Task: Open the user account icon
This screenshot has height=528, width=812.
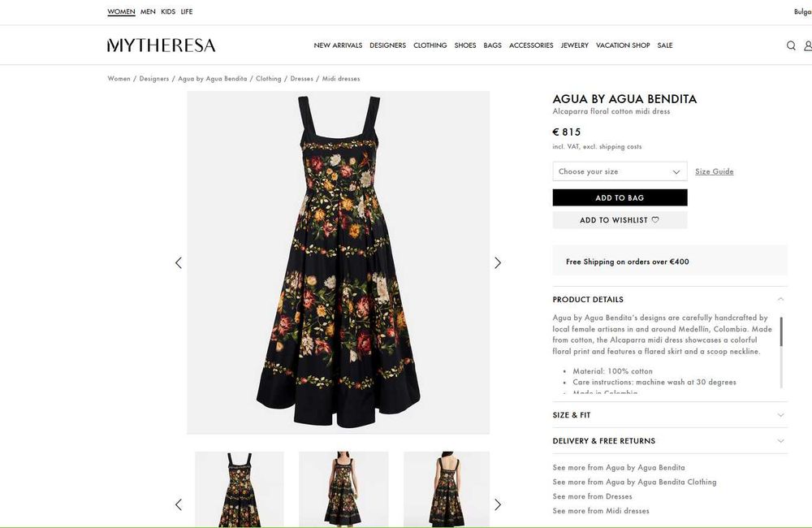Action: pyautogui.click(x=807, y=45)
